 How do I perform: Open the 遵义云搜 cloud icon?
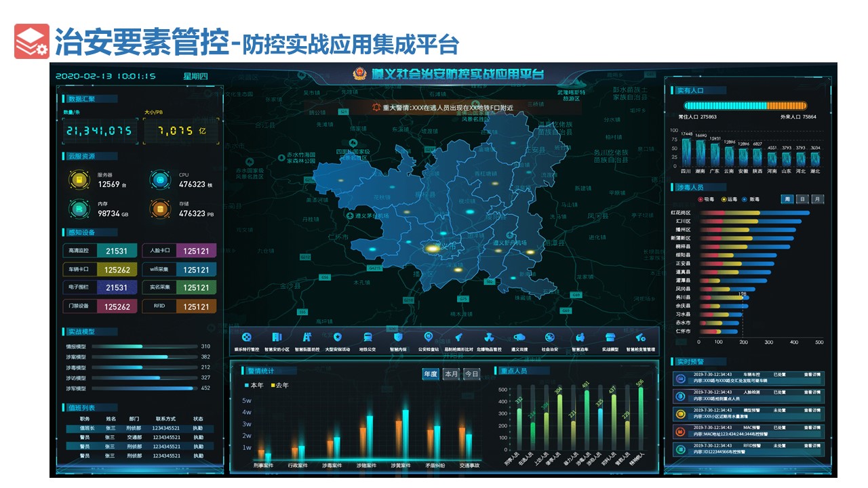point(519,338)
